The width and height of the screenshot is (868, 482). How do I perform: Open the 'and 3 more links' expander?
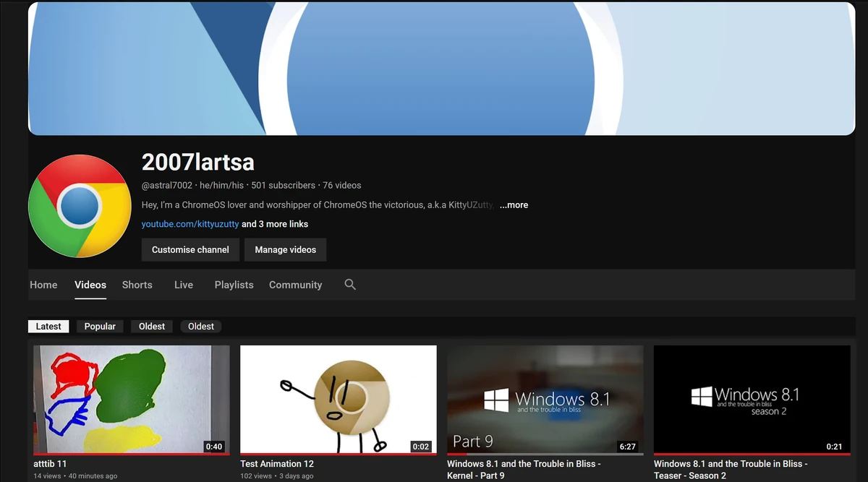pyautogui.click(x=276, y=224)
